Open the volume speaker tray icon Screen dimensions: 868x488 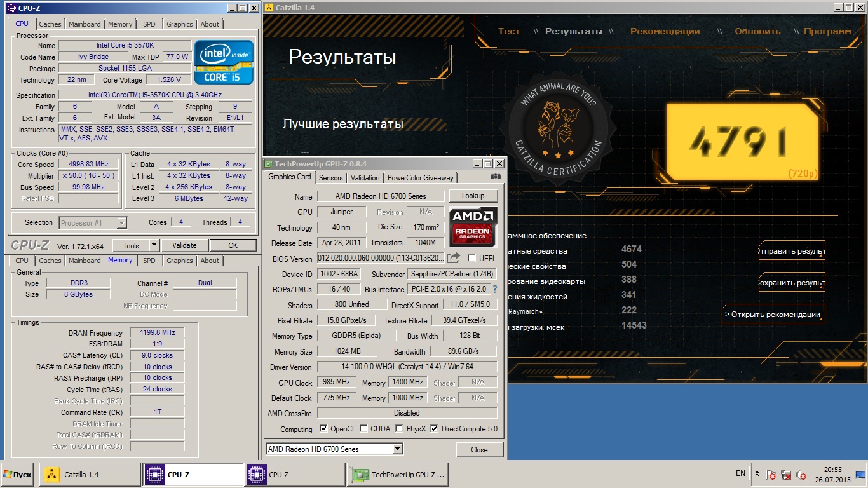(801, 475)
